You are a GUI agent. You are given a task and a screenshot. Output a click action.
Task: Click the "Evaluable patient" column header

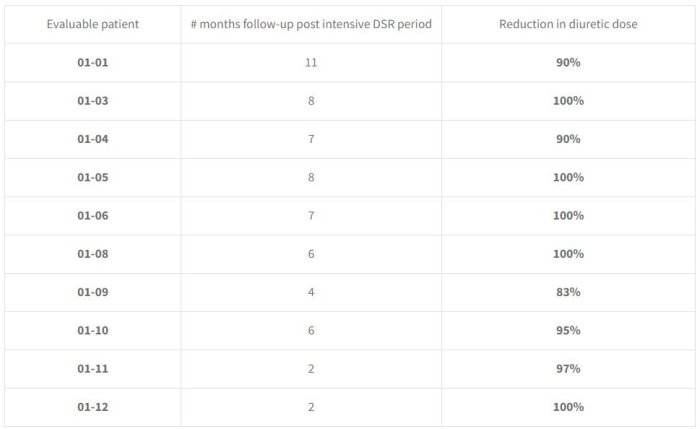coord(92,23)
